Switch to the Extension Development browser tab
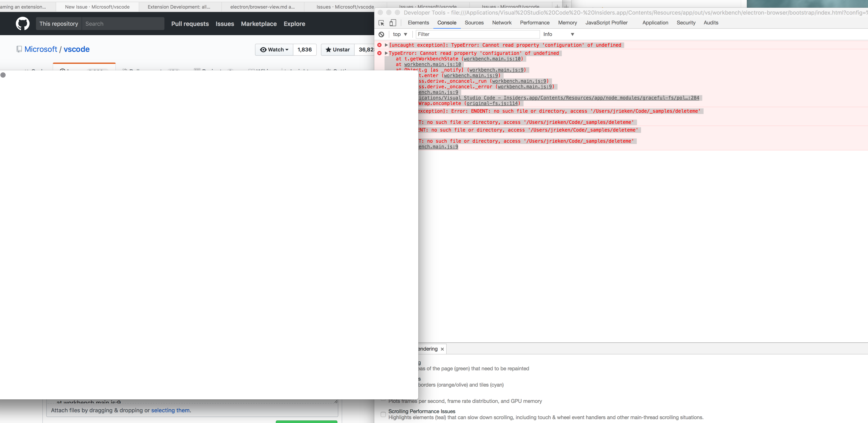Screen dimensions: 868x423 pyautogui.click(x=179, y=7)
